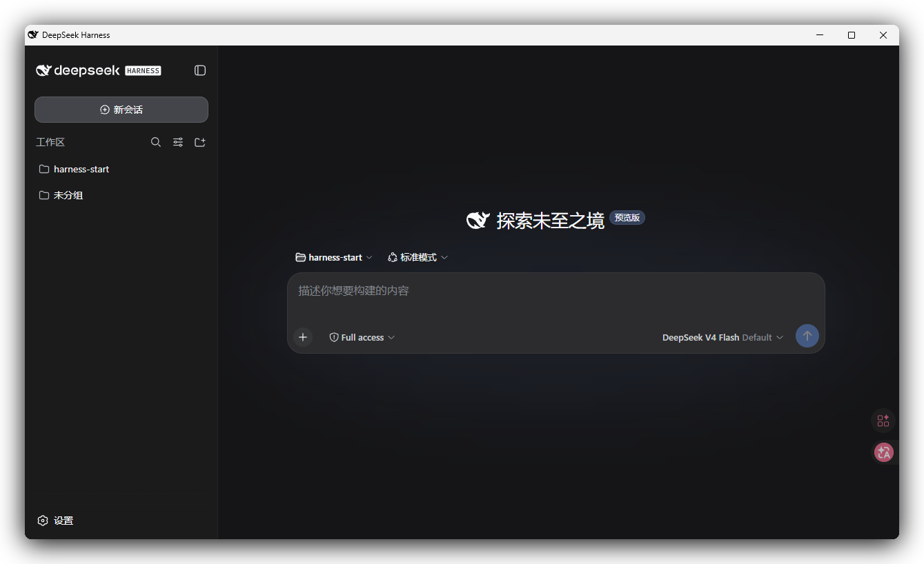The image size is (924, 564).
Task: Open 设置 settings
Action: point(55,521)
